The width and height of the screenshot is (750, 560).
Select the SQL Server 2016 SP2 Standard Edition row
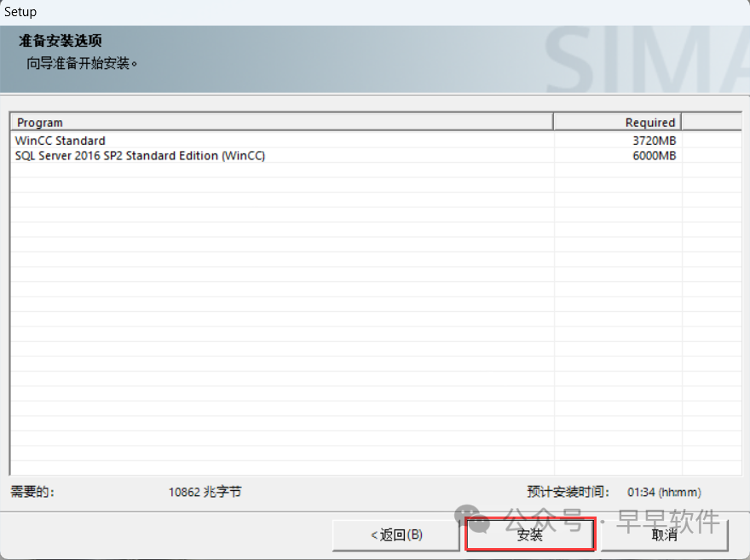click(140, 155)
